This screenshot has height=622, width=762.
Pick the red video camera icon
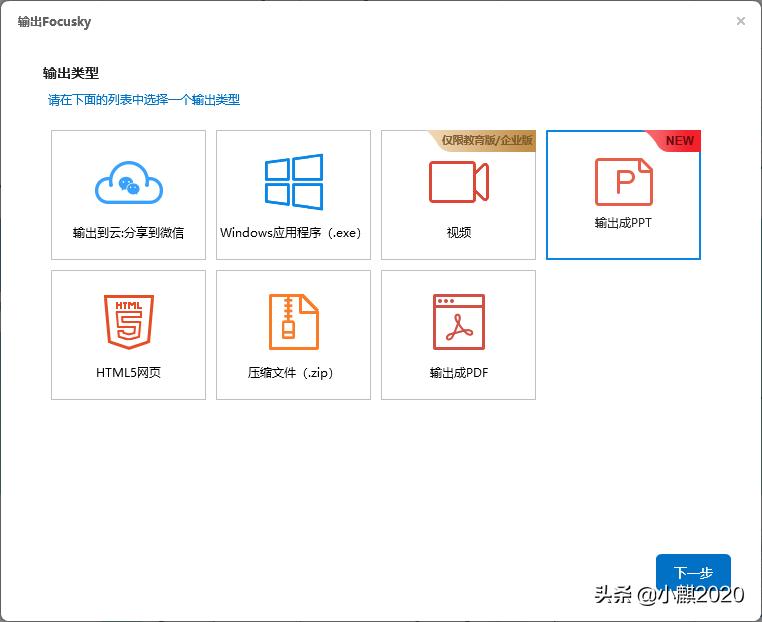(x=458, y=182)
